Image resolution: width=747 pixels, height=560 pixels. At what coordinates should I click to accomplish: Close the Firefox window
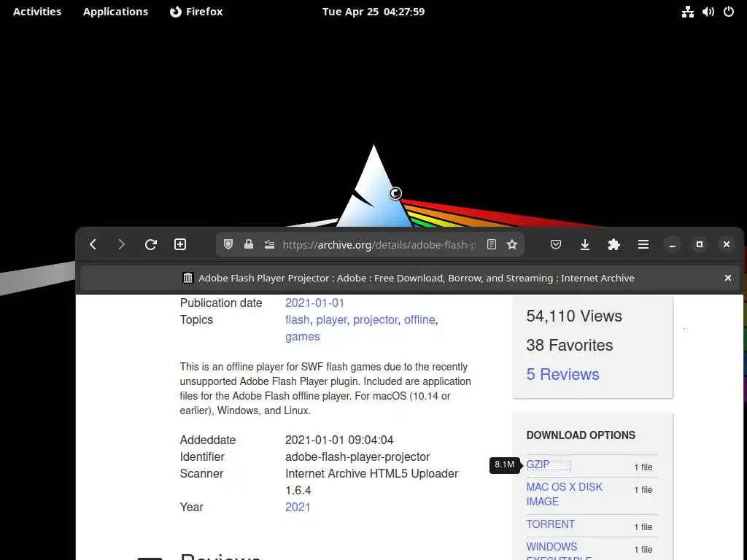pyautogui.click(x=727, y=245)
